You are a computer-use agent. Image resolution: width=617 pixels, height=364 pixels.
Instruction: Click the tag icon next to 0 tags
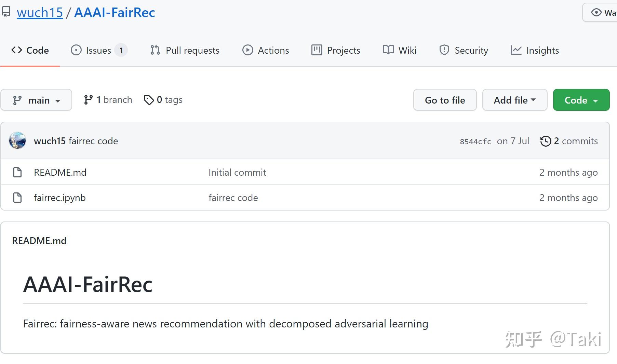coord(149,100)
